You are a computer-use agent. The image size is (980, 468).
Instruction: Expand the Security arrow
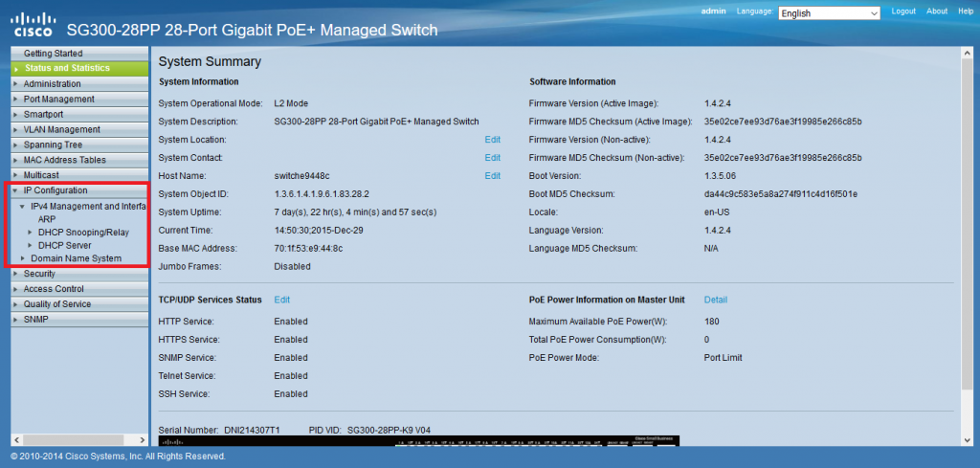15,274
